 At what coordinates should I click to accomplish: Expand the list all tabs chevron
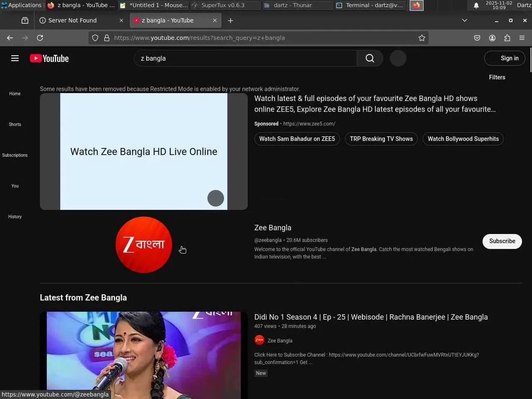click(465, 20)
